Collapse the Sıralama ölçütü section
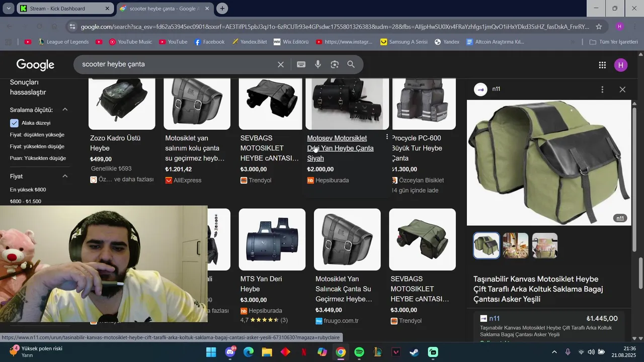 pyautogui.click(x=65, y=110)
